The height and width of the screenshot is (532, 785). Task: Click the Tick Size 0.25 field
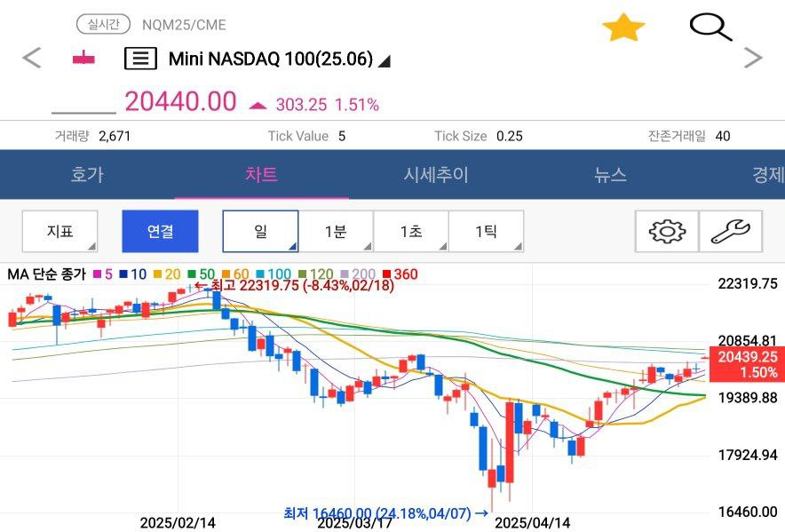point(479,136)
